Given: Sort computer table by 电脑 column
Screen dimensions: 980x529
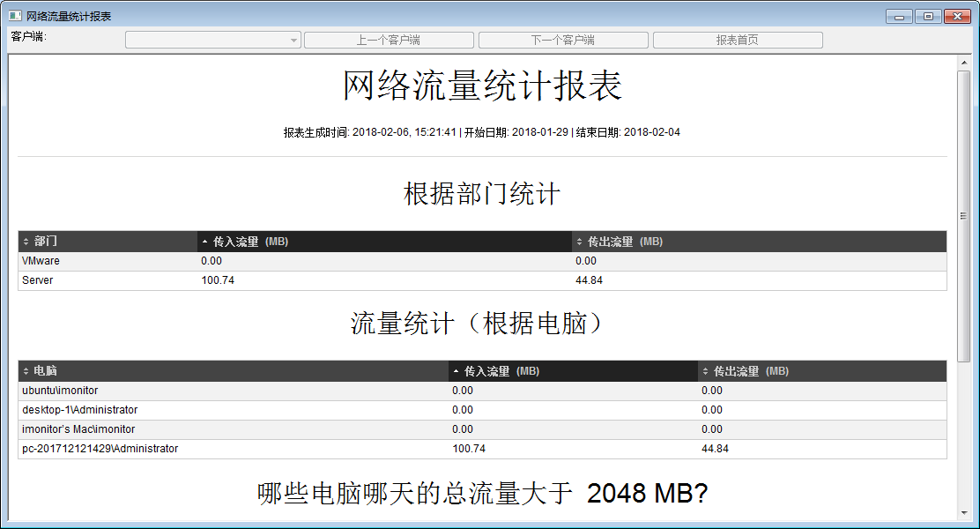Looking at the screenshot, I should click(x=234, y=371).
